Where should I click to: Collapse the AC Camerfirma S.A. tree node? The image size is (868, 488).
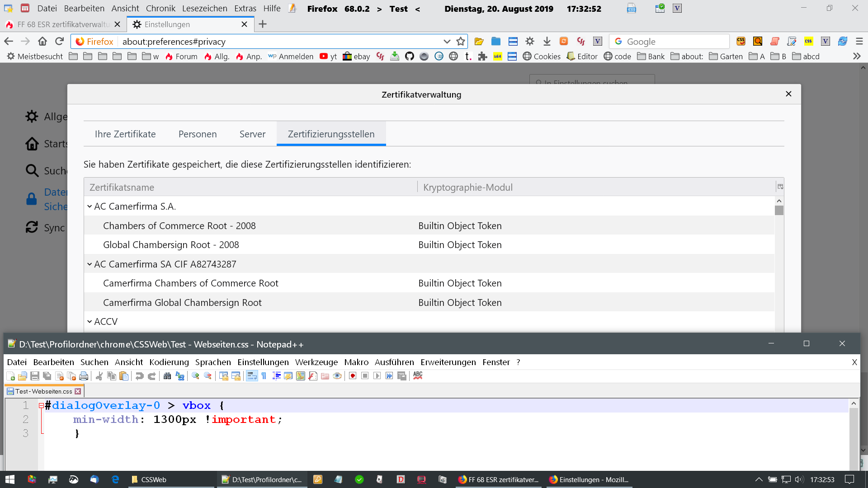click(x=90, y=206)
